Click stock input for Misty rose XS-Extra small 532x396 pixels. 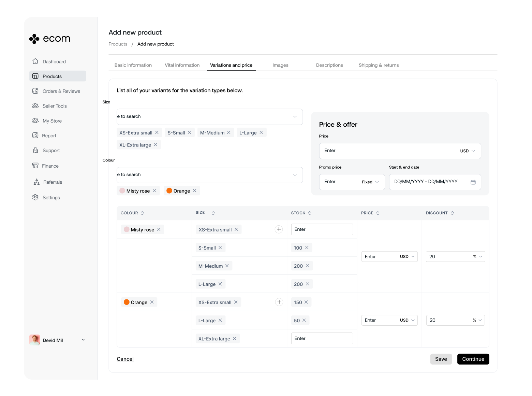322,229
